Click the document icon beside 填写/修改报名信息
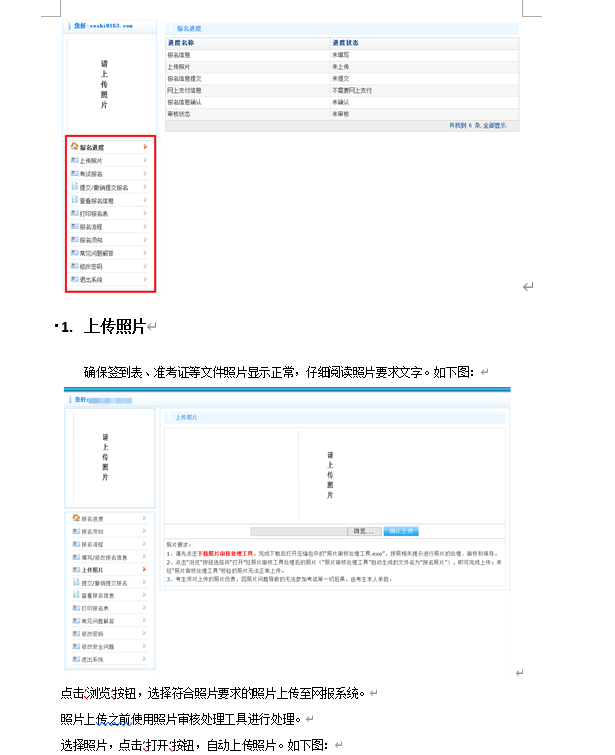Viewport: 615px width, 755px height. tap(76, 557)
